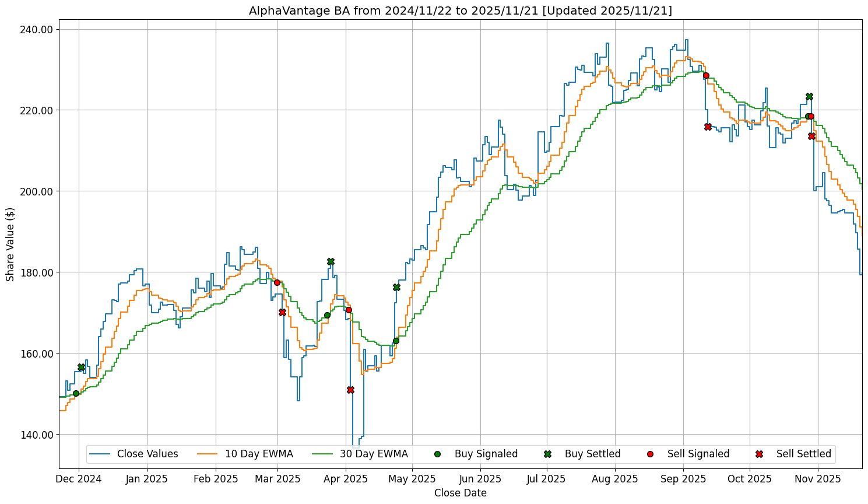Select the Jul 2025 date tick label
This screenshot has height=504, width=868.
(x=546, y=479)
